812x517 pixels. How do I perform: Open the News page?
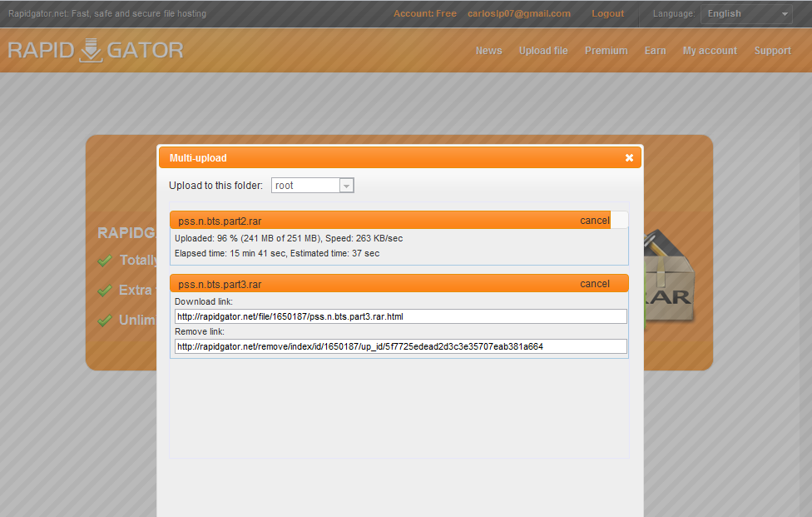click(489, 51)
